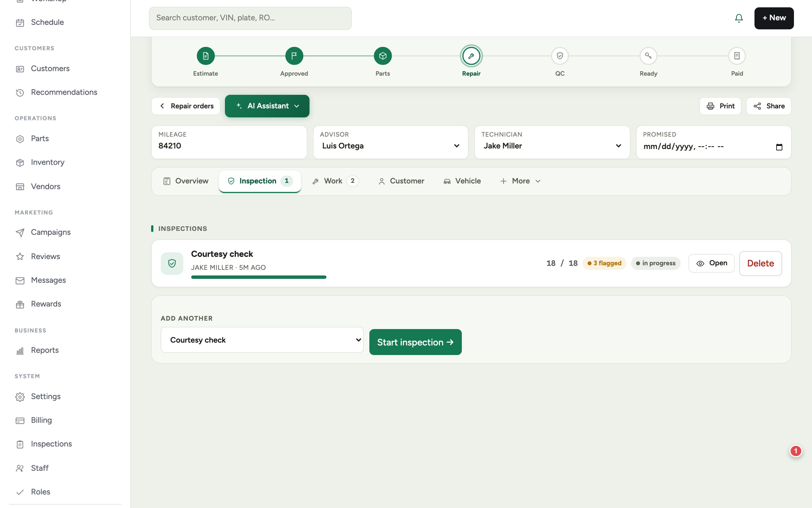The width and height of the screenshot is (812, 508).
Task: Open the Courtesy check inspection type dropdown
Action: pos(262,340)
